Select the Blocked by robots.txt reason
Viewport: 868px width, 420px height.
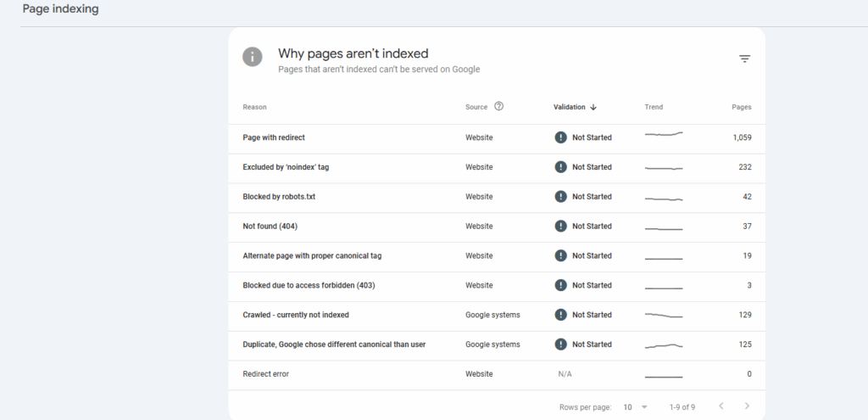(279, 197)
